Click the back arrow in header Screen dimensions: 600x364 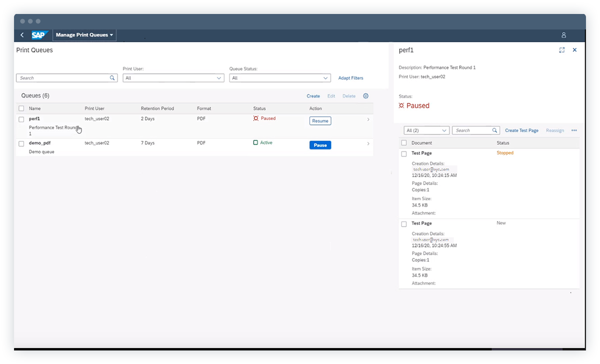point(22,35)
